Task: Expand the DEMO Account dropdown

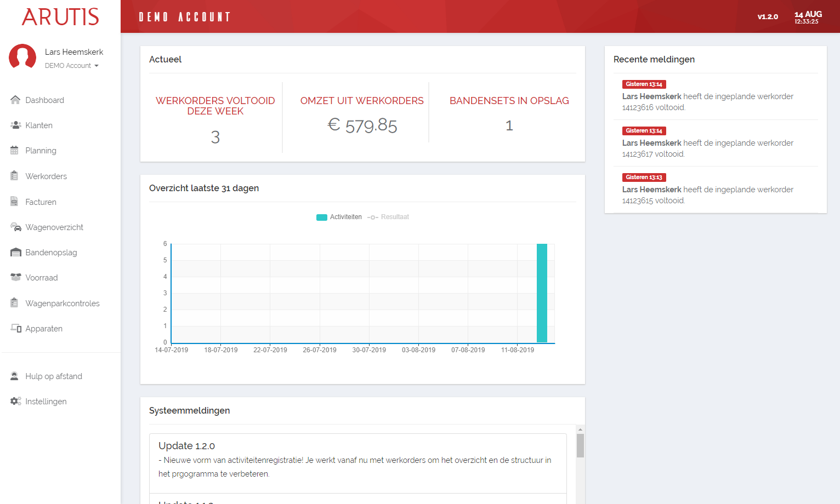Action: tap(72, 66)
